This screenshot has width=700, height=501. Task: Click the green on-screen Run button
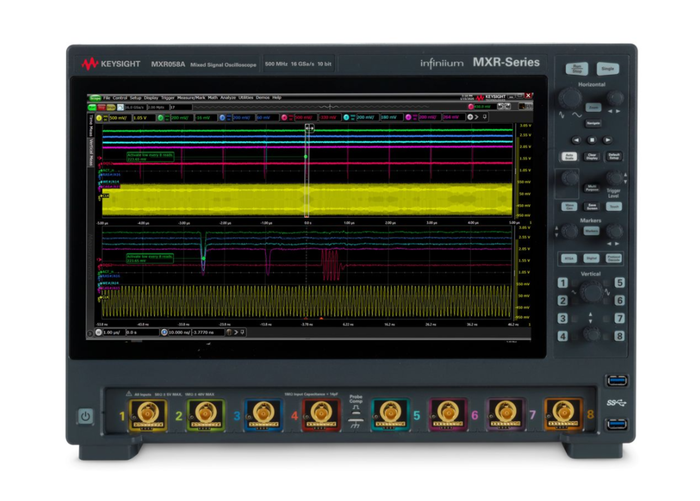click(x=92, y=107)
